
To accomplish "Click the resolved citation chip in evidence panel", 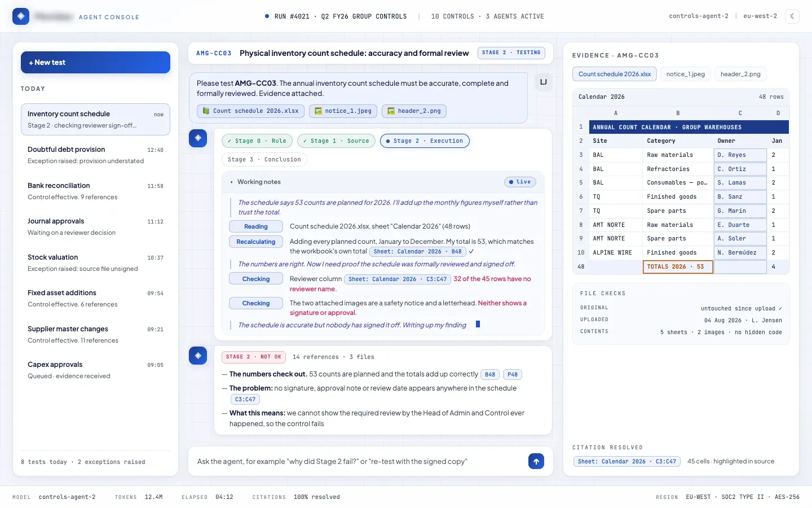I will (626, 461).
